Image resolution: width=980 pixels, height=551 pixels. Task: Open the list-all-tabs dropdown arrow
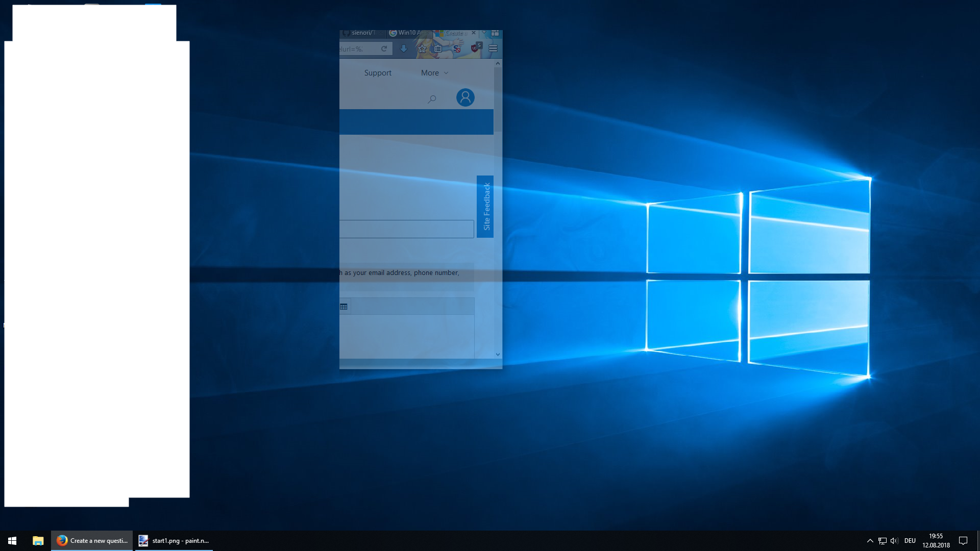484,33
